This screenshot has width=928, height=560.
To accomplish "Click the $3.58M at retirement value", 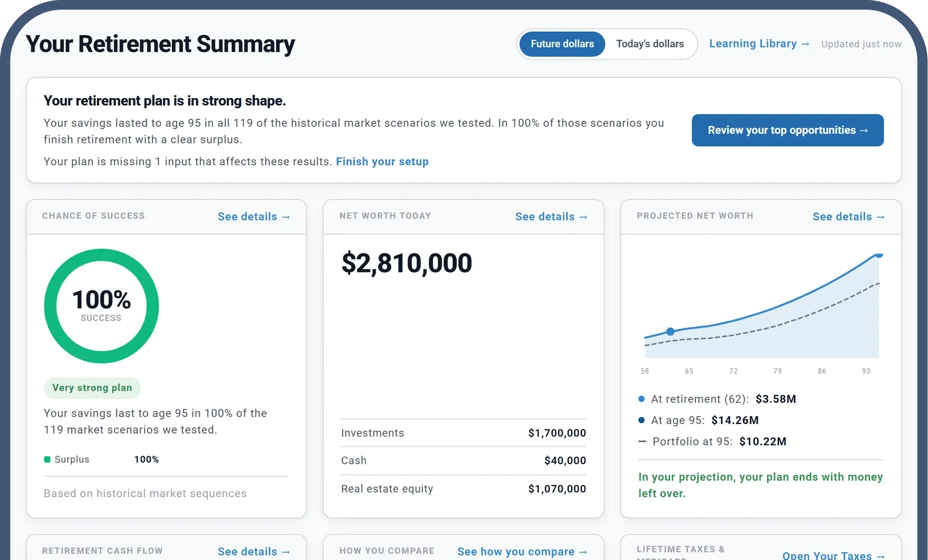I will 776,399.
